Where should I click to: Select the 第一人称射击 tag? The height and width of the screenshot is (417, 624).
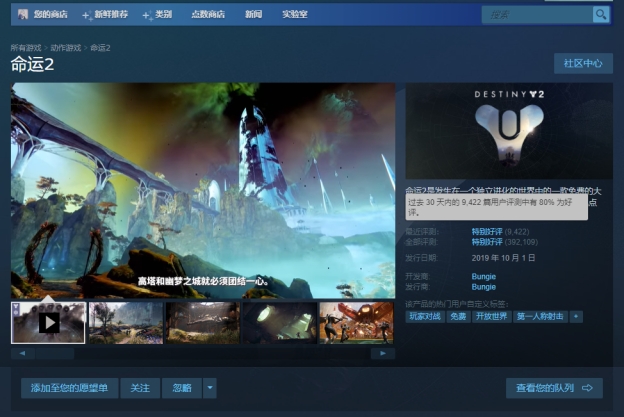pyautogui.click(x=540, y=317)
